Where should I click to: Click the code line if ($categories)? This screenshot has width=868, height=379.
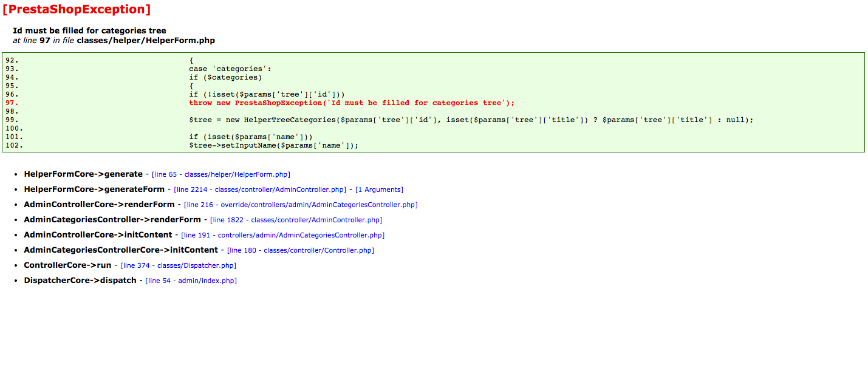point(225,78)
